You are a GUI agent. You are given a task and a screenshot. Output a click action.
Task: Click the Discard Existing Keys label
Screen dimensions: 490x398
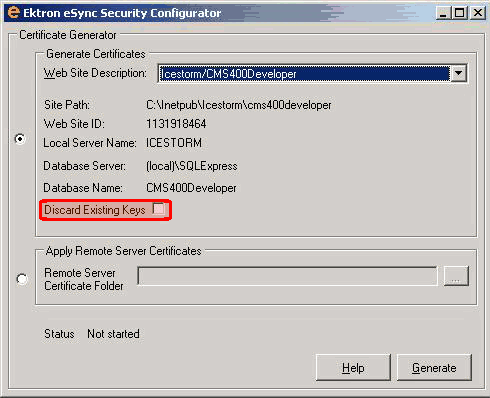[95, 210]
